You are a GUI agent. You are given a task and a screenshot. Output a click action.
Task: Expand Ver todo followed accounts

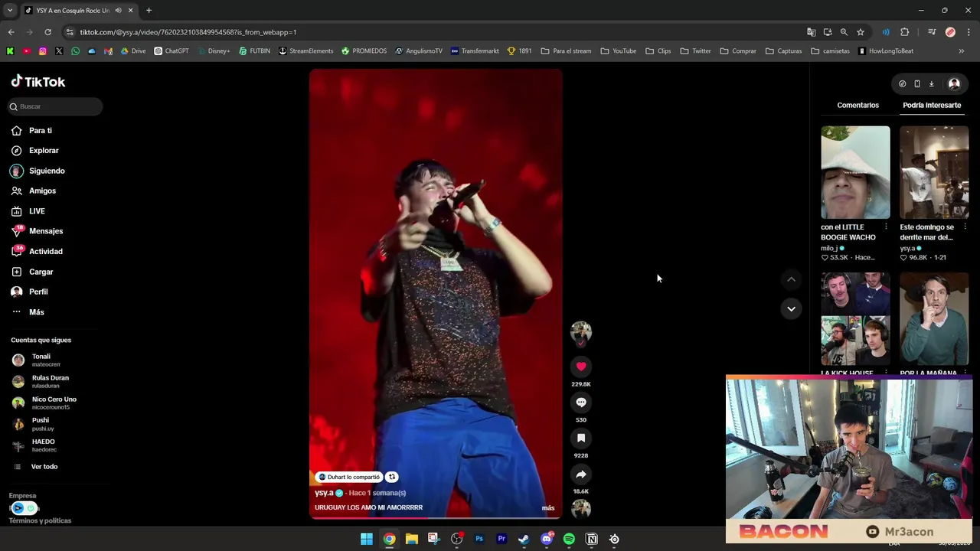click(x=36, y=467)
